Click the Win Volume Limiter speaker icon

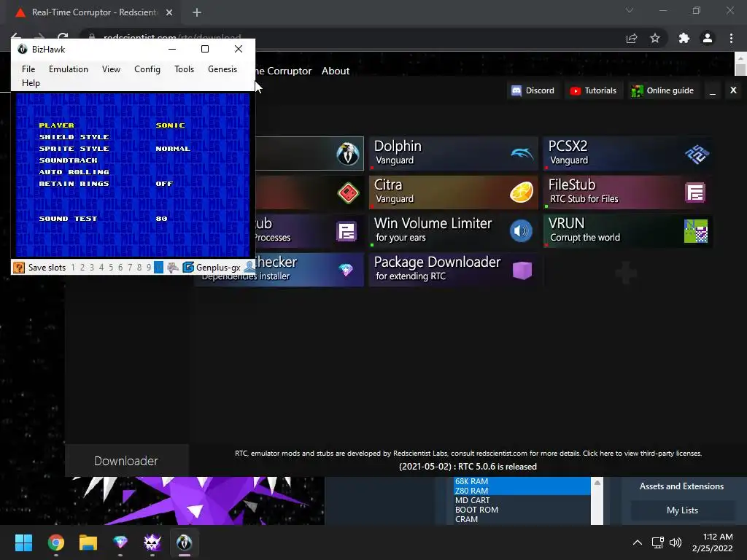[521, 231]
